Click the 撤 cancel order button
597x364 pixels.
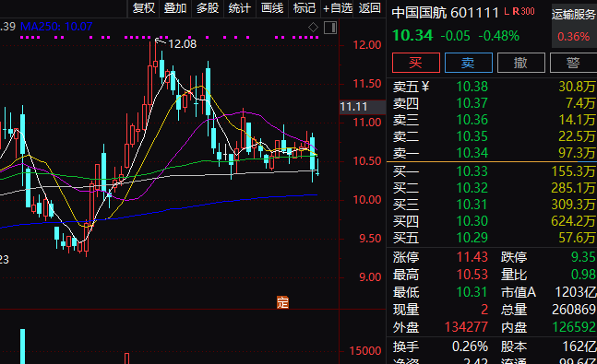[x=520, y=63]
